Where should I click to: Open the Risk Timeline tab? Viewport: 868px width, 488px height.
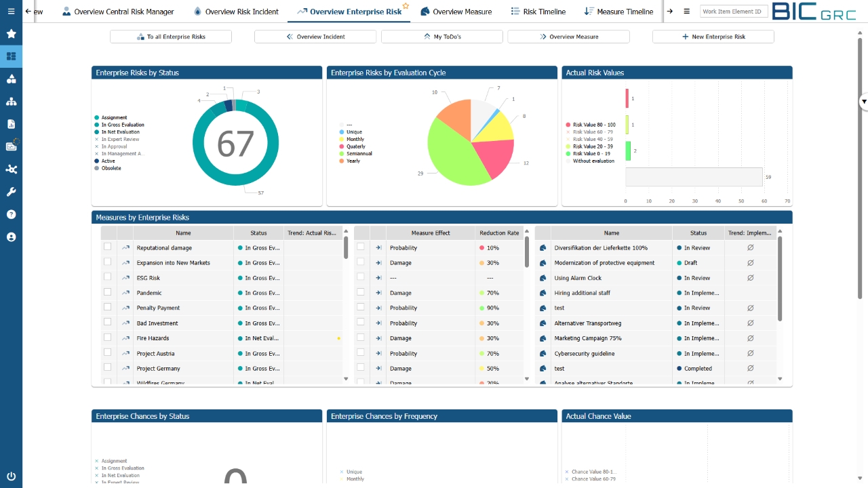(538, 12)
